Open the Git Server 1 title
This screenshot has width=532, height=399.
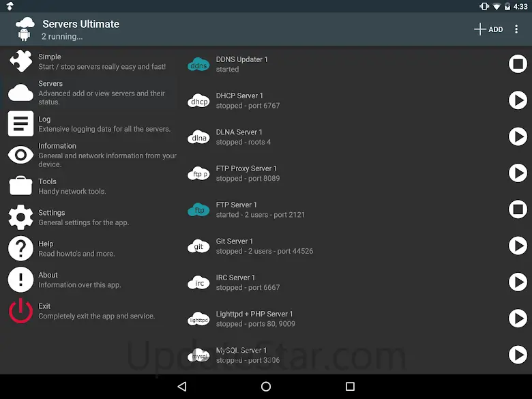(x=234, y=241)
